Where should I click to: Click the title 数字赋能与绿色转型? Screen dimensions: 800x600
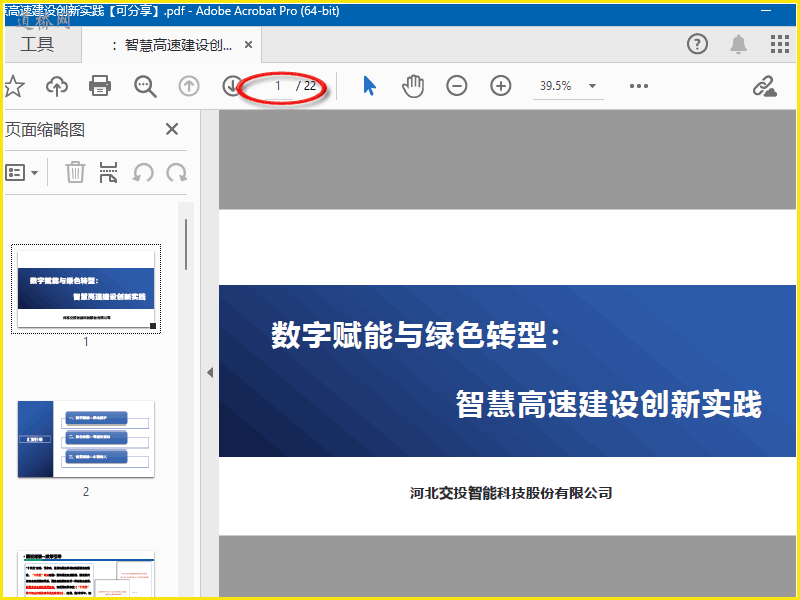[415, 335]
